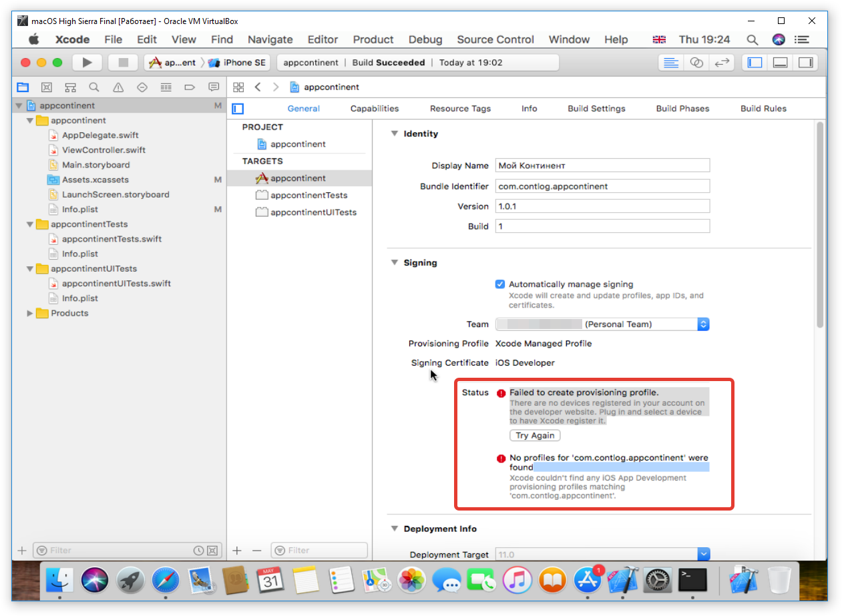Go back with the jump bar left arrow
The image size is (842, 616).
click(258, 87)
